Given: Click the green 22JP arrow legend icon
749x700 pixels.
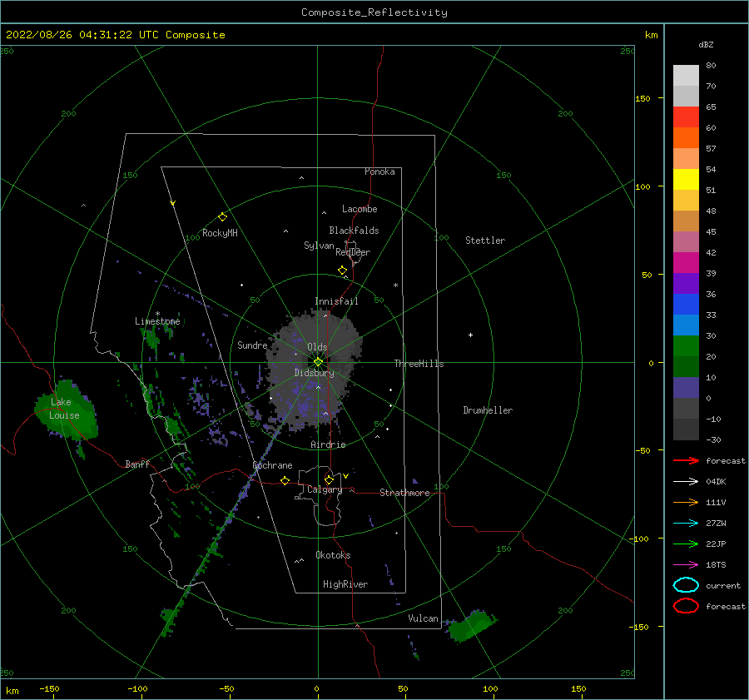Looking at the screenshot, I should [x=686, y=544].
